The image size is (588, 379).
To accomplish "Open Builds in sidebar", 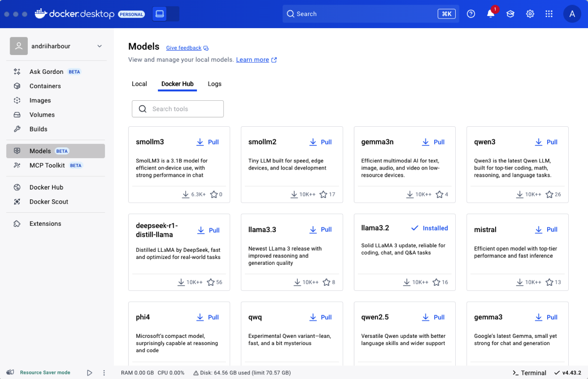I will pyautogui.click(x=55, y=129).
